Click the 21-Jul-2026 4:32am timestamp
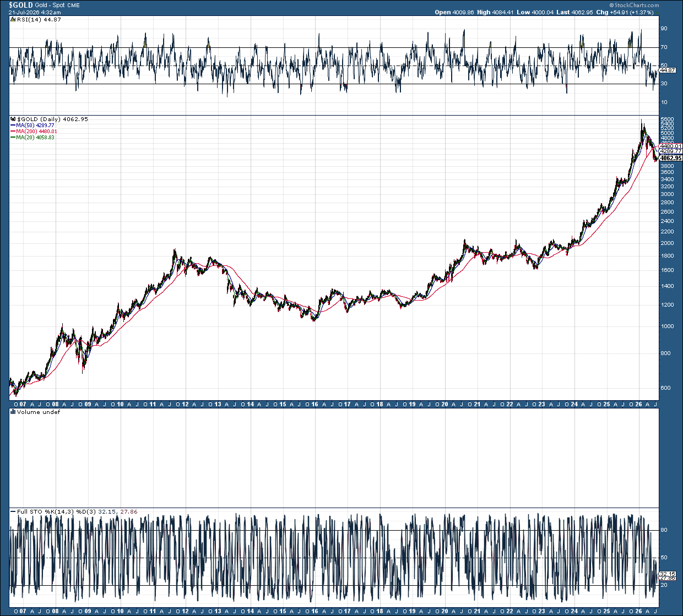Viewport: 683px width, 616px height. click(35, 12)
